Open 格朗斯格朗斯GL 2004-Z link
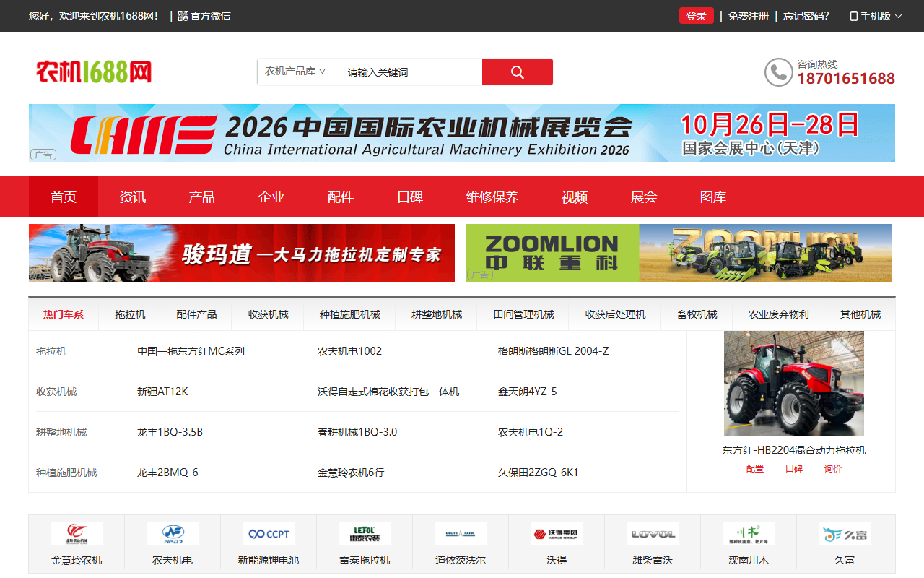This screenshot has height=578, width=924. (x=554, y=351)
